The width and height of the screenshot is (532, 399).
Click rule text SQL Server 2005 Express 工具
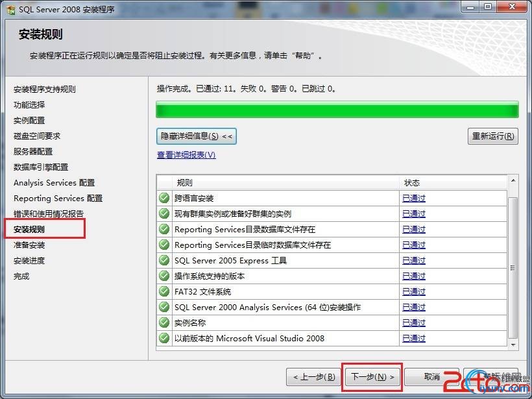(231, 261)
